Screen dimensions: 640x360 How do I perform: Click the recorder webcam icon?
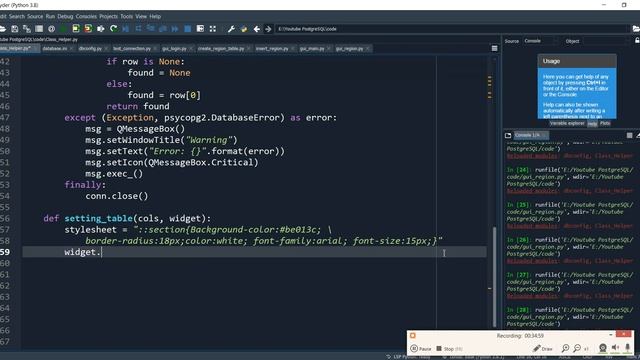click(602, 348)
